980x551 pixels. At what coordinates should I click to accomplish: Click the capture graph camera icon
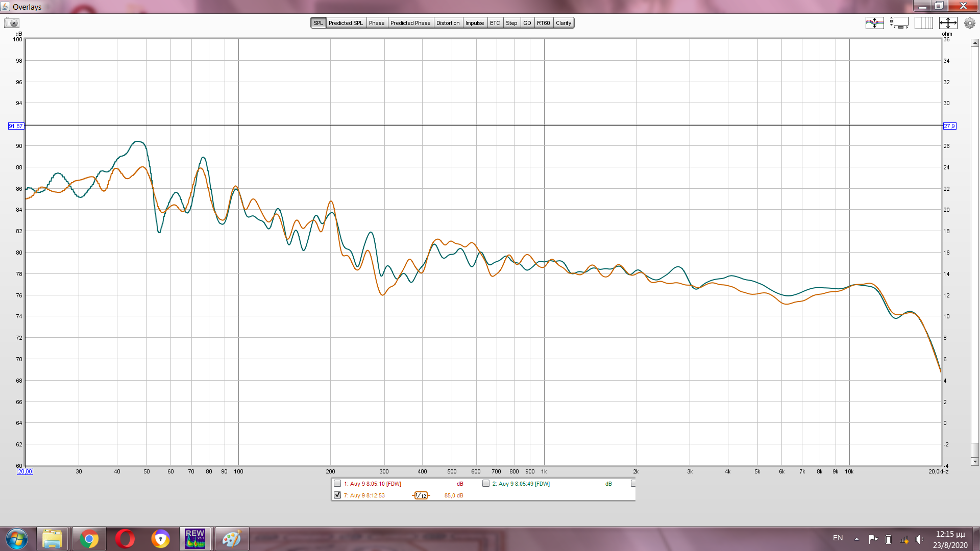(x=12, y=23)
